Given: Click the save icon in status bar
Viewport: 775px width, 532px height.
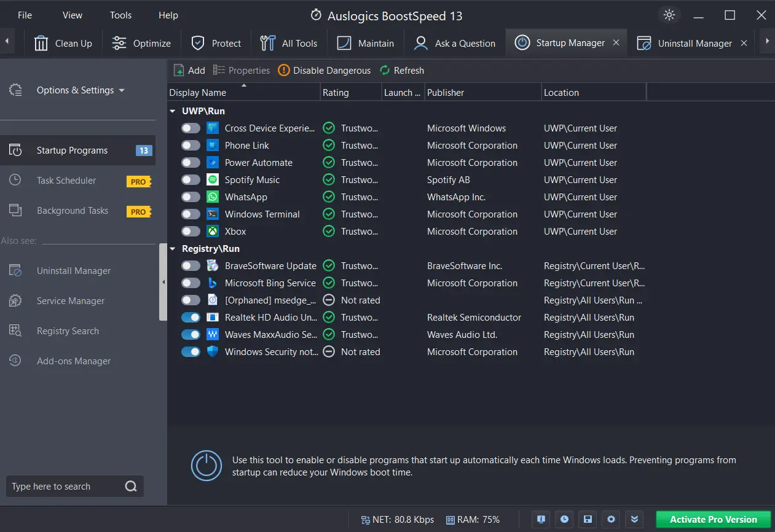Looking at the screenshot, I should point(588,519).
